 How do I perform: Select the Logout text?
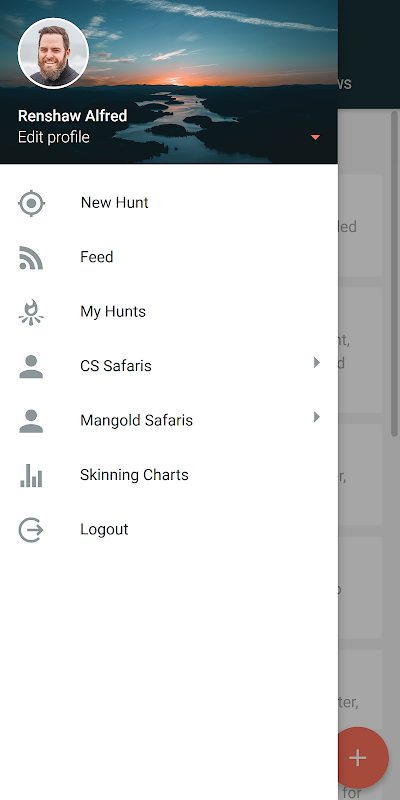click(x=104, y=530)
